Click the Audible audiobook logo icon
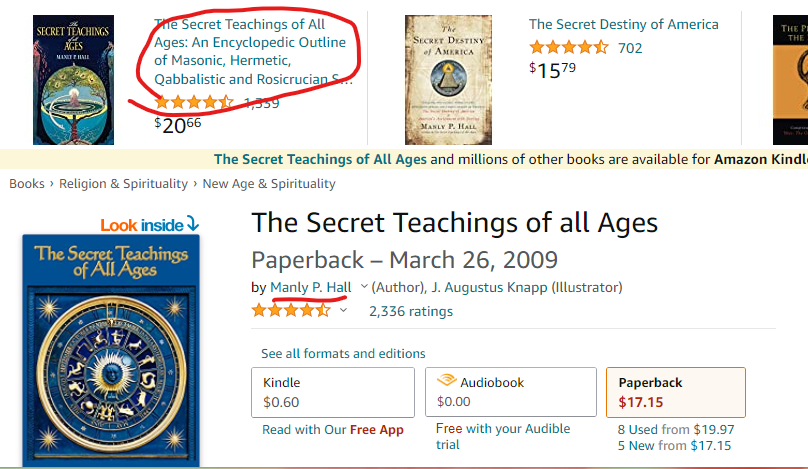 (446, 381)
